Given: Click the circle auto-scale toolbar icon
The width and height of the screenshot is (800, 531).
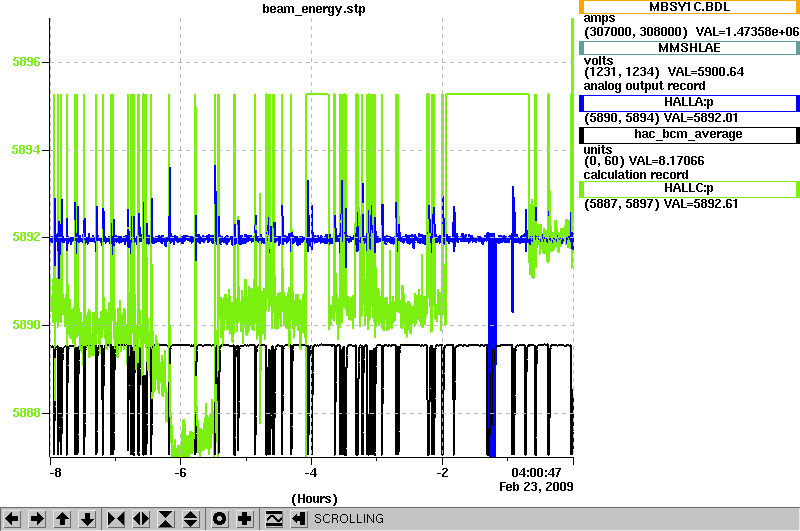Looking at the screenshot, I should (219, 519).
